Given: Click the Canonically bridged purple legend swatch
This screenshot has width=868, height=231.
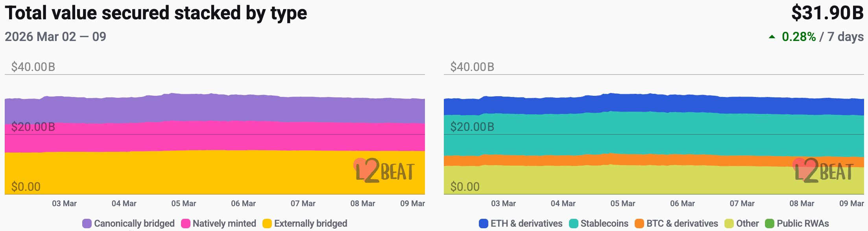Looking at the screenshot, I should (87, 224).
